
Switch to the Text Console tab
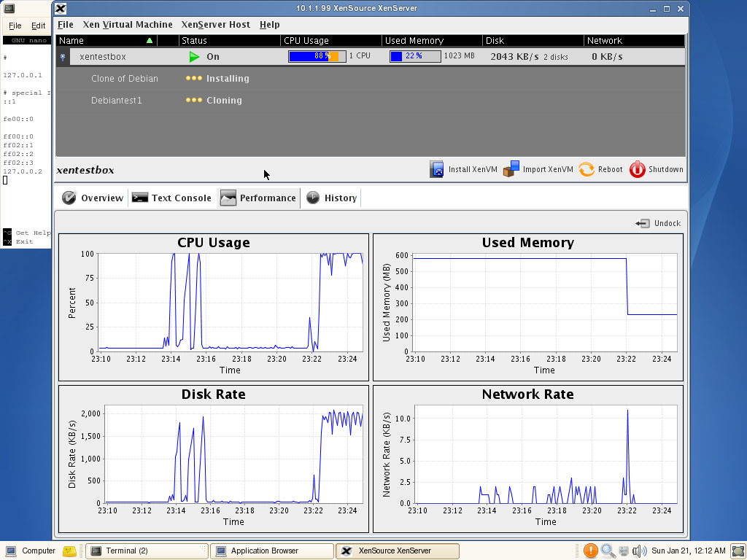point(171,198)
